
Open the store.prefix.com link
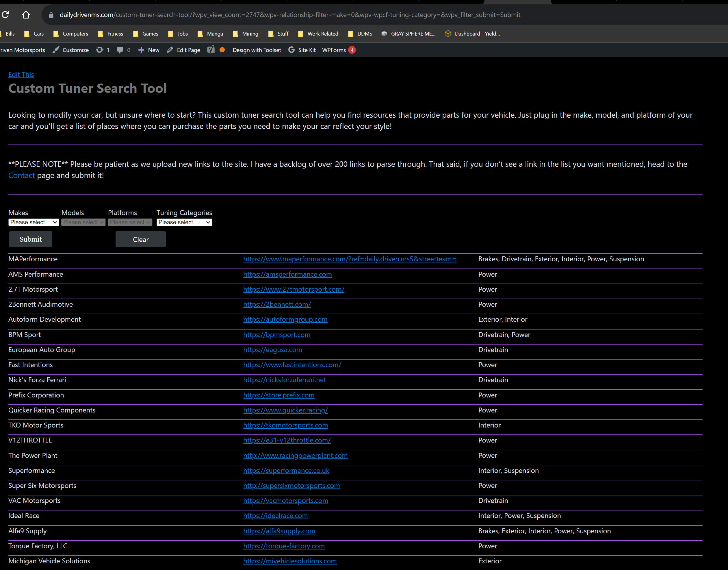pos(279,395)
